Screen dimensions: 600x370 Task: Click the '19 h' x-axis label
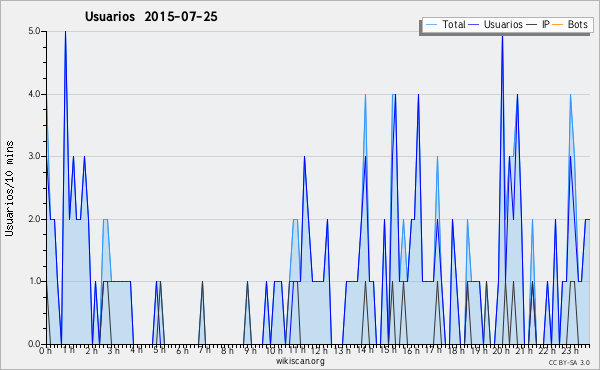point(478,350)
